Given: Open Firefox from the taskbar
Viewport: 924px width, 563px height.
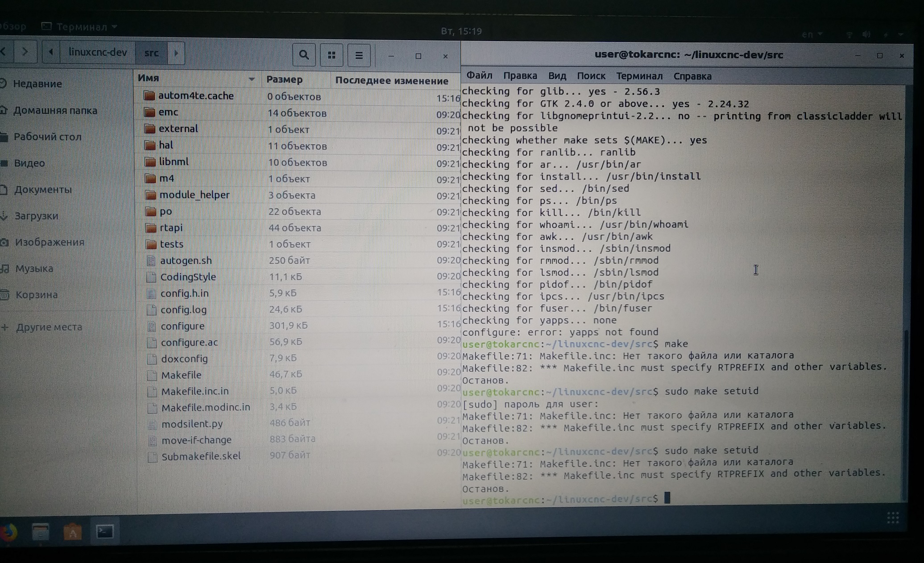Looking at the screenshot, I should click(x=8, y=532).
